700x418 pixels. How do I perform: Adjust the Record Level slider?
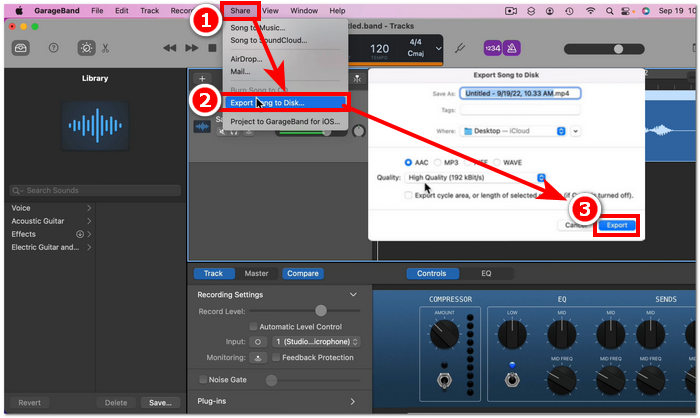click(x=321, y=310)
